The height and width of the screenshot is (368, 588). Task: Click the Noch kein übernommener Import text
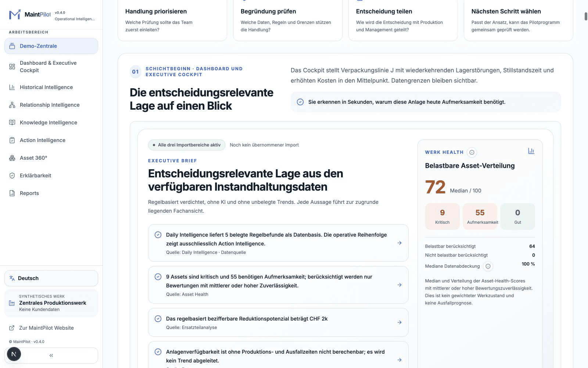click(x=264, y=145)
